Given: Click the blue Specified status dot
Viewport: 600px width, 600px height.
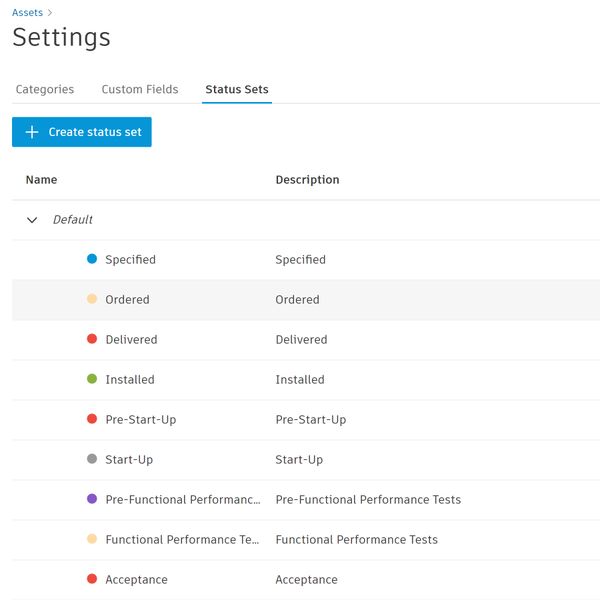Looking at the screenshot, I should tap(92, 259).
